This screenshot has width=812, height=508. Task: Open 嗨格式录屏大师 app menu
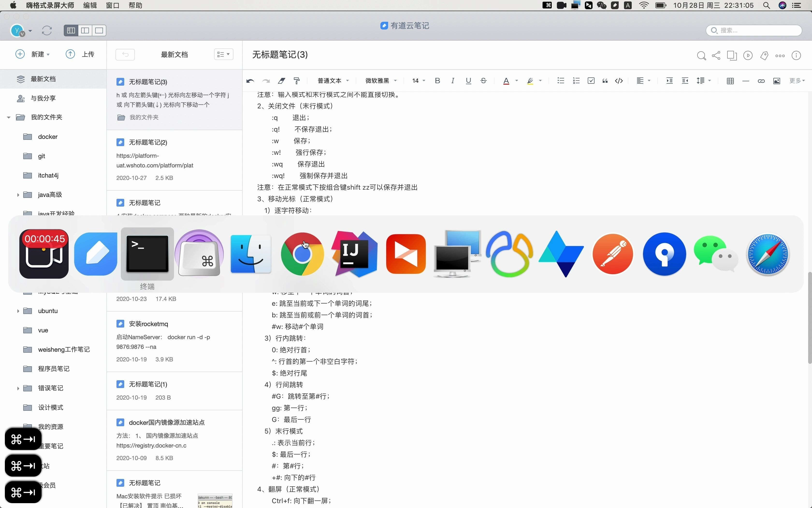(50, 5)
